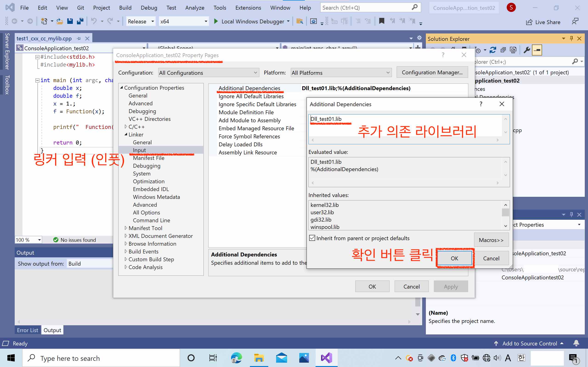Switch to Output tab at bottom

coord(52,330)
